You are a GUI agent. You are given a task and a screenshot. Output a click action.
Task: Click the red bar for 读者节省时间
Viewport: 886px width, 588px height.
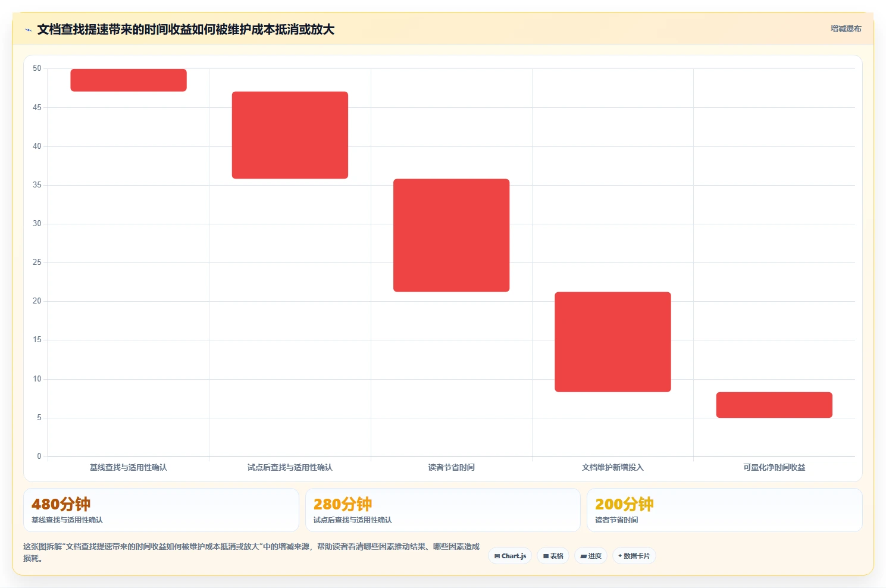(451, 235)
